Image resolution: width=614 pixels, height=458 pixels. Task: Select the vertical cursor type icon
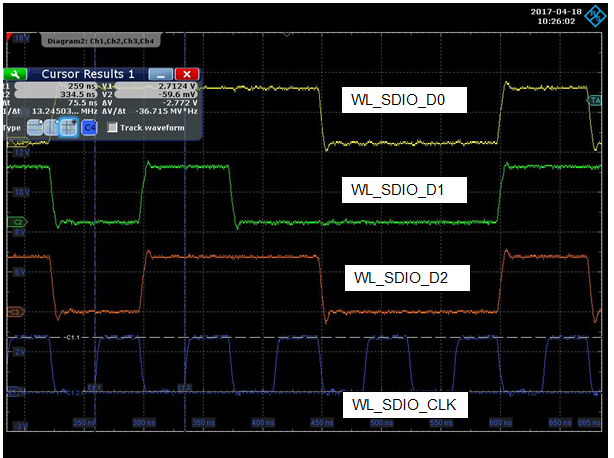[51, 128]
